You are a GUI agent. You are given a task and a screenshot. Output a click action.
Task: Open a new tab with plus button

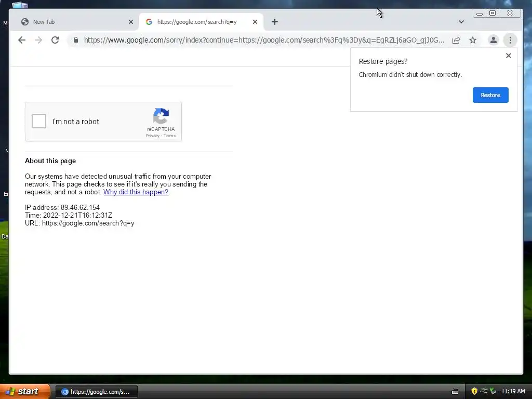[x=275, y=22]
